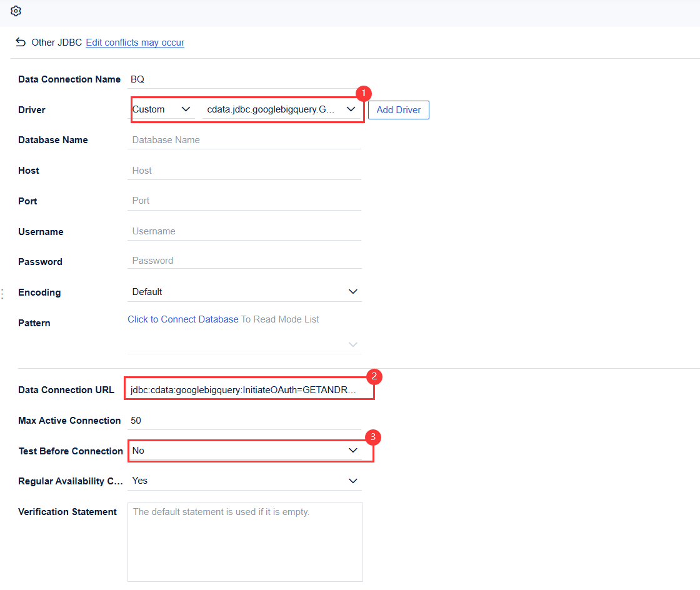Click the 'Click to Connect Database' link
Image resolution: width=700 pixels, height=590 pixels.
coord(183,319)
